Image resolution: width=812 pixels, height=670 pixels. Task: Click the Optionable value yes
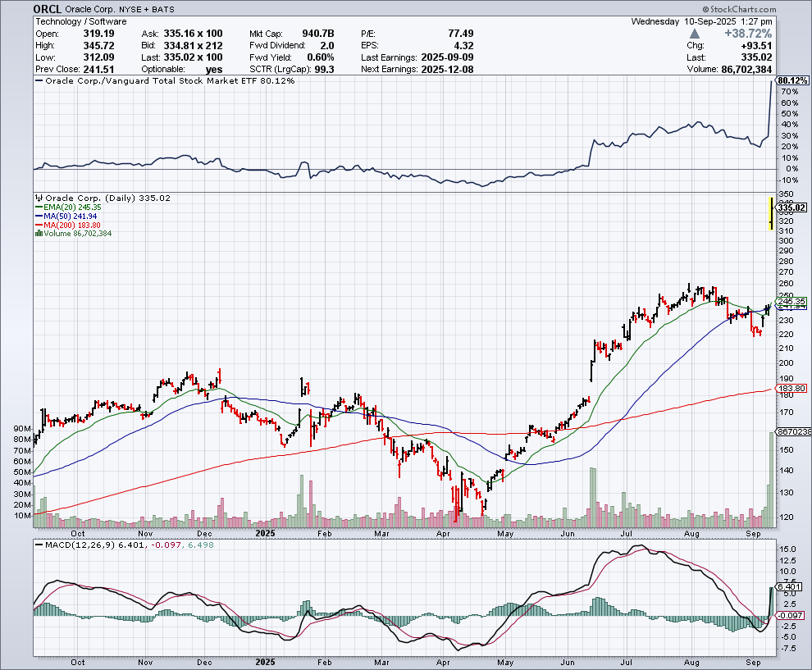click(x=214, y=70)
